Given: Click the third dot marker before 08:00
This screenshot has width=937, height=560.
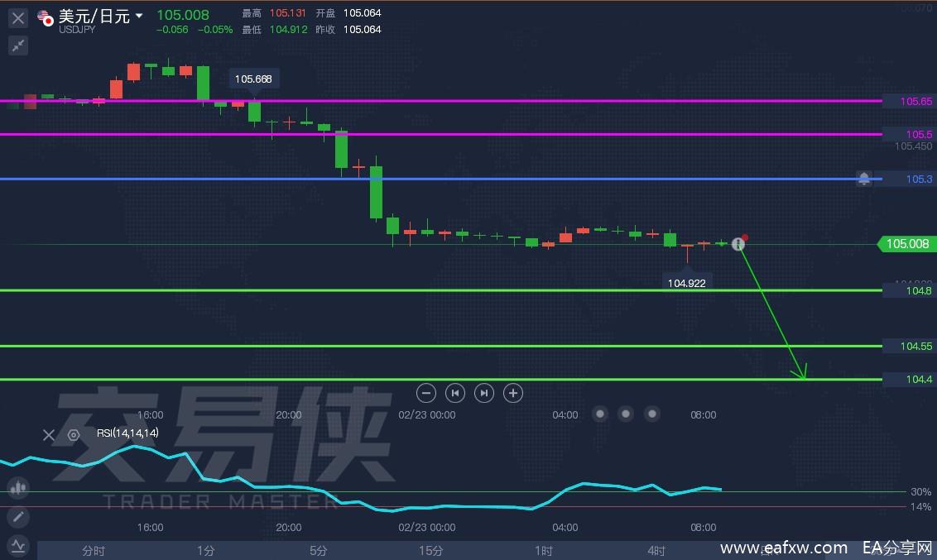Looking at the screenshot, I should click(x=652, y=414).
